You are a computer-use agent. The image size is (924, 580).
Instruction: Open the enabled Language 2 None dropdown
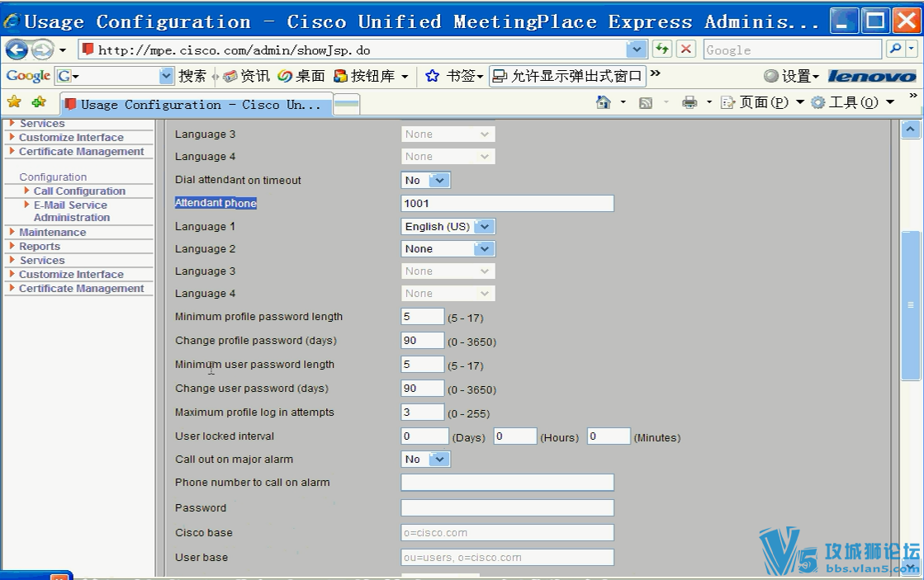448,249
